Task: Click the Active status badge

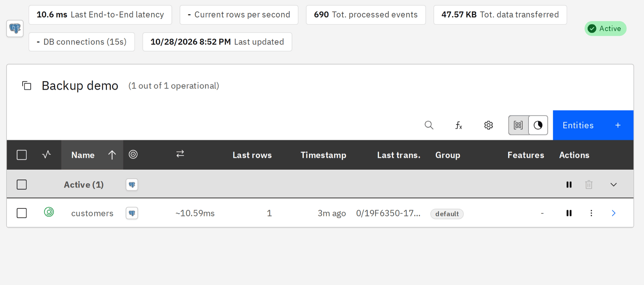Action: [605, 29]
